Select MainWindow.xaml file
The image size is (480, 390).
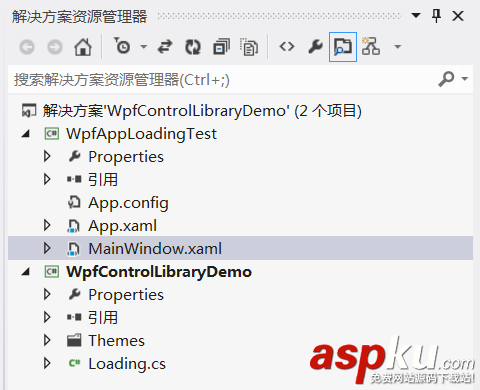click(155, 249)
